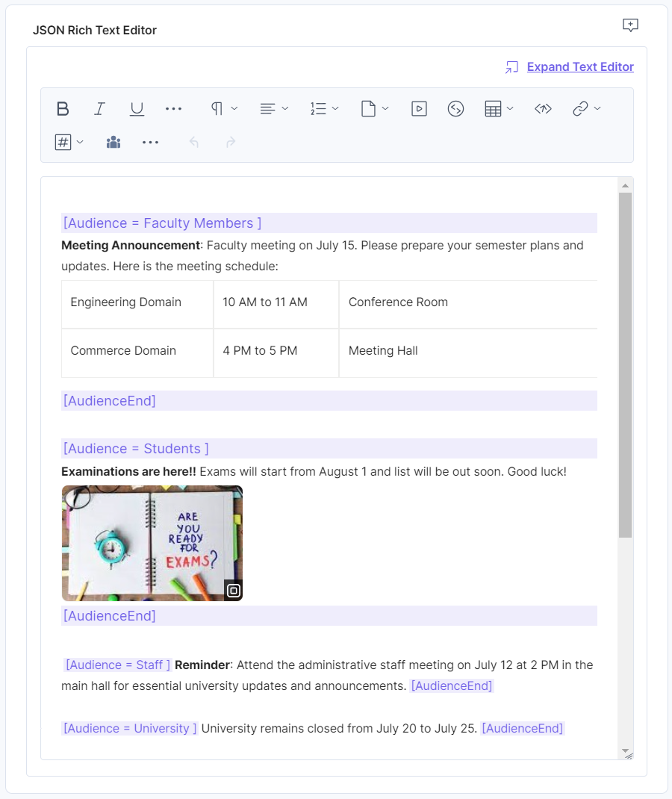
Task: Click the AudienceEnd tag after announcements
Action: click(x=451, y=686)
